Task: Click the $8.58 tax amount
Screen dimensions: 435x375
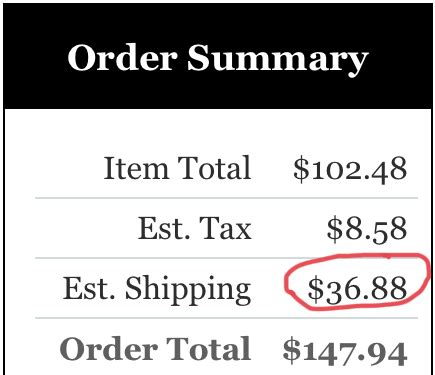Action: 367,229
